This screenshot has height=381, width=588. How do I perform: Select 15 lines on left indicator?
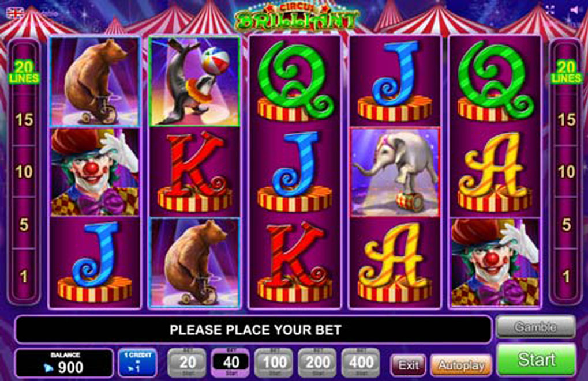click(x=24, y=120)
